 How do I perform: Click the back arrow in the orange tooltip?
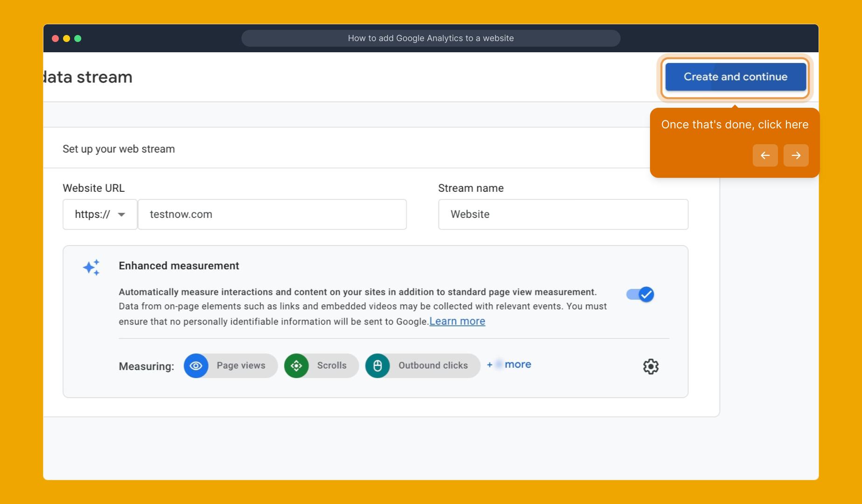tap(765, 155)
